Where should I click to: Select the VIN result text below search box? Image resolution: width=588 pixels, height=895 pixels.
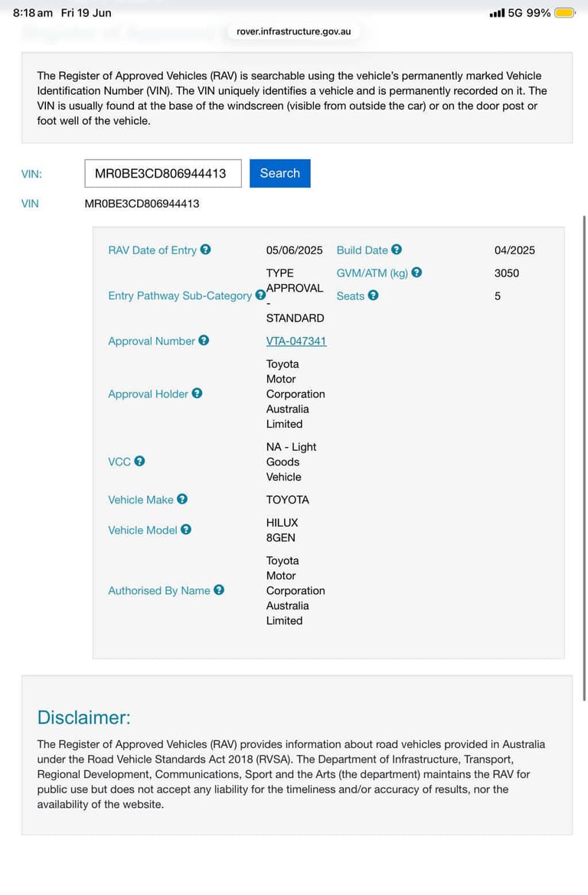tap(142, 203)
